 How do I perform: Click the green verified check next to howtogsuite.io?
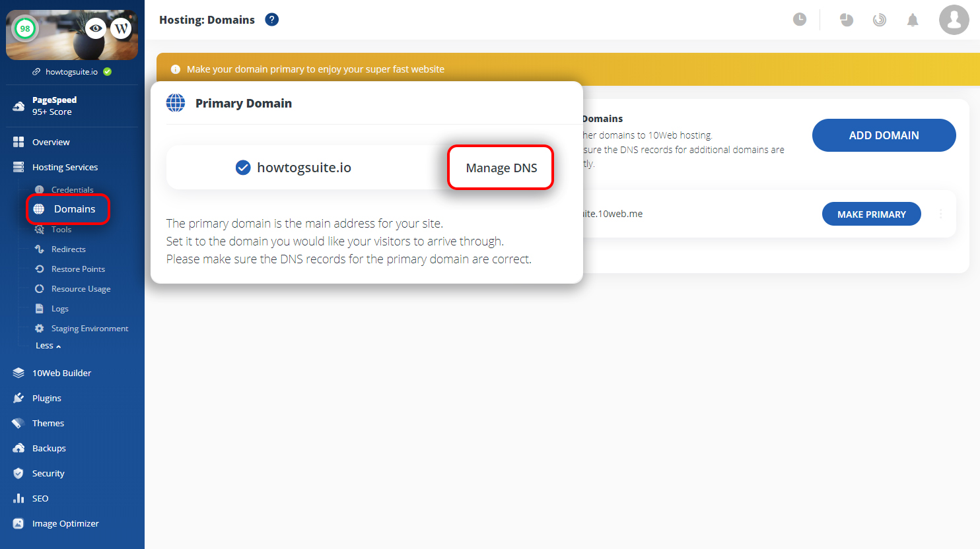click(108, 72)
